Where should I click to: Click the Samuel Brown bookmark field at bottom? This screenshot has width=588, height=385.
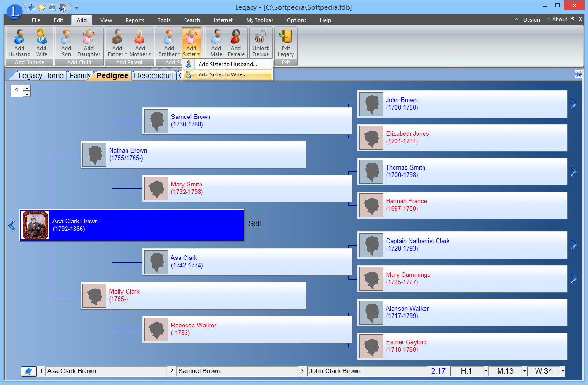pyautogui.click(x=236, y=371)
